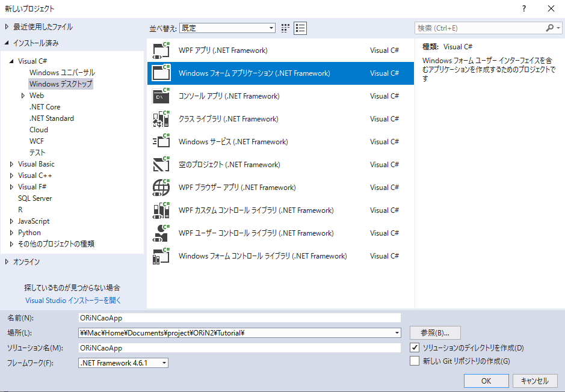Click the Windows フォーム コントロール ライブラリ icon
The height and width of the screenshot is (392, 565).
click(x=161, y=256)
